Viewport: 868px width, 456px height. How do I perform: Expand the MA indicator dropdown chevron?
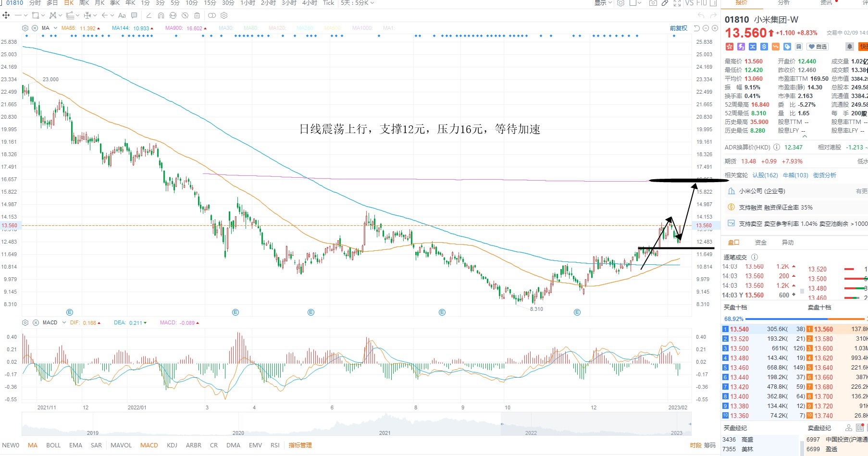click(55, 28)
